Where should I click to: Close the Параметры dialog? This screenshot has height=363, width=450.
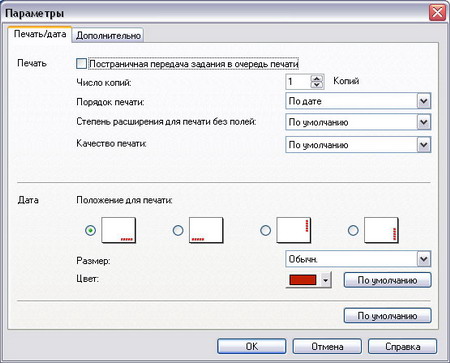(x=437, y=13)
